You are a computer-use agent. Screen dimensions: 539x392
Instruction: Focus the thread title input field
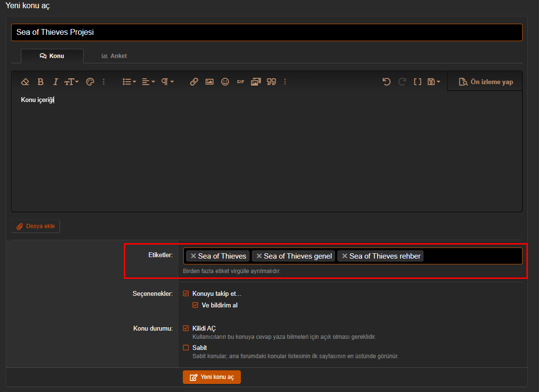point(267,32)
